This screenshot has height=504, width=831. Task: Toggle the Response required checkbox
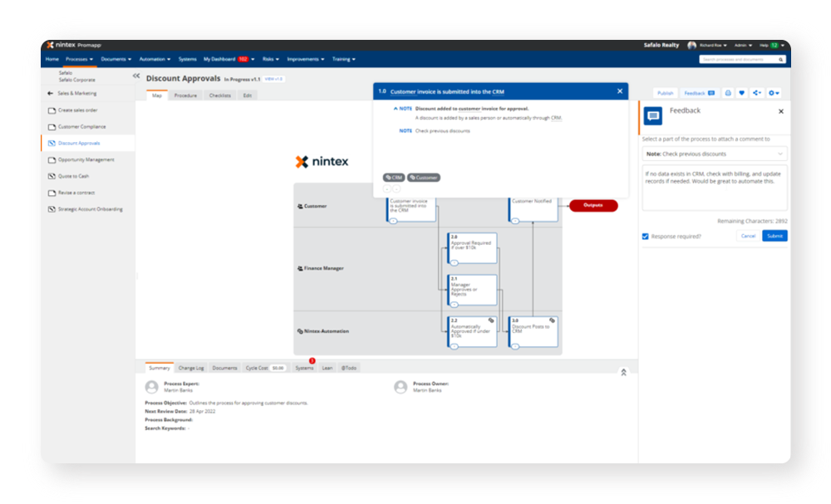coord(645,236)
